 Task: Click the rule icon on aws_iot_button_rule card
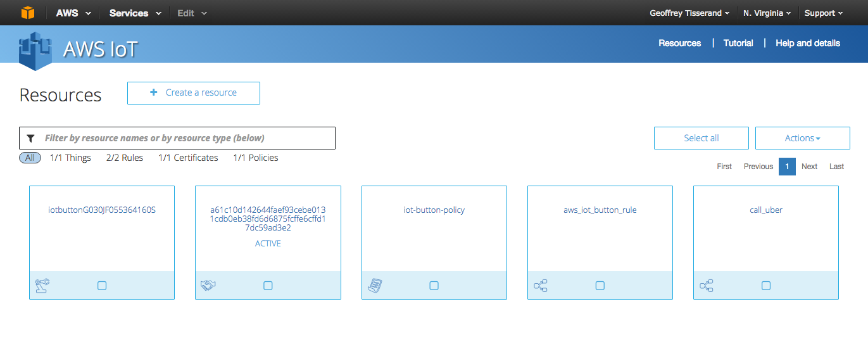point(541,286)
